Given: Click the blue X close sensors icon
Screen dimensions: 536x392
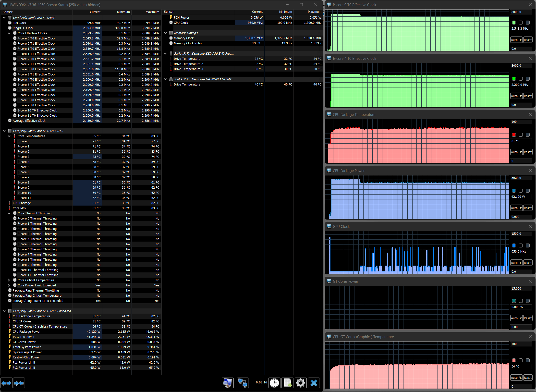Looking at the screenshot, I should pyautogui.click(x=314, y=383).
